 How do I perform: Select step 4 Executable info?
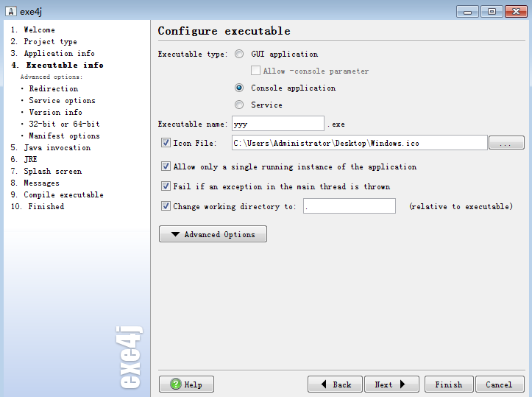[57, 65]
